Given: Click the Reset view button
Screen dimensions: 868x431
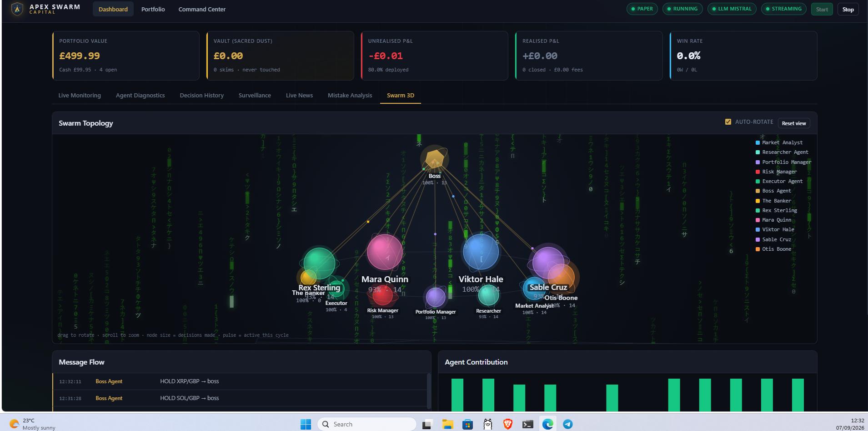Looking at the screenshot, I should (x=794, y=123).
